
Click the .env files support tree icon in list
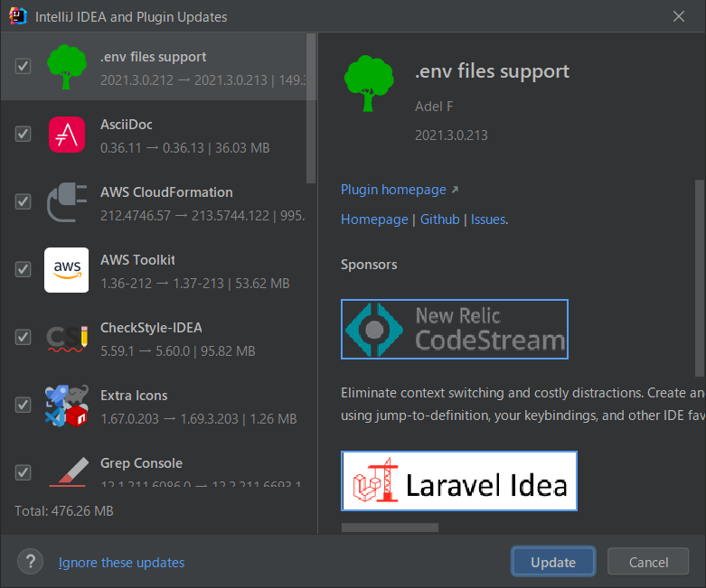tap(67, 67)
